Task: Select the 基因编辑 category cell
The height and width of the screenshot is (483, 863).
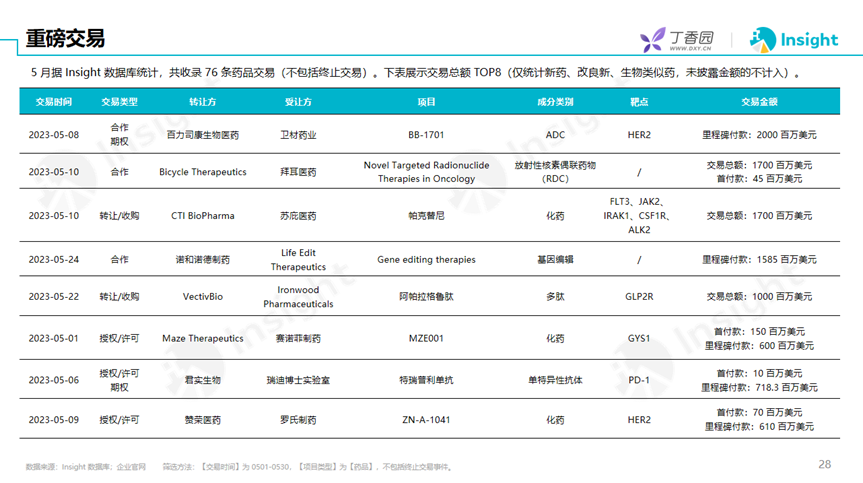Action: [x=555, y=260]
